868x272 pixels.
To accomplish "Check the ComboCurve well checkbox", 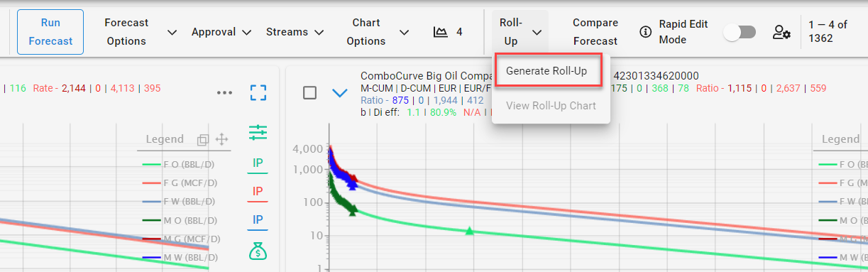I will coord(309,92).
